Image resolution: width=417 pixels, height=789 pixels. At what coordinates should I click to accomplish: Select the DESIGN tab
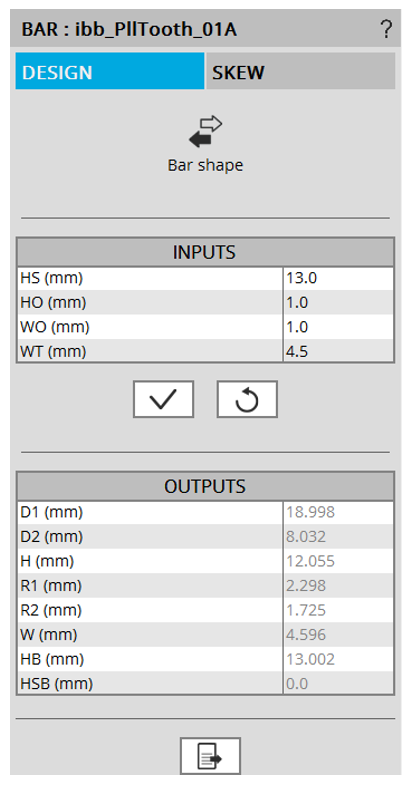coord(110,71)
